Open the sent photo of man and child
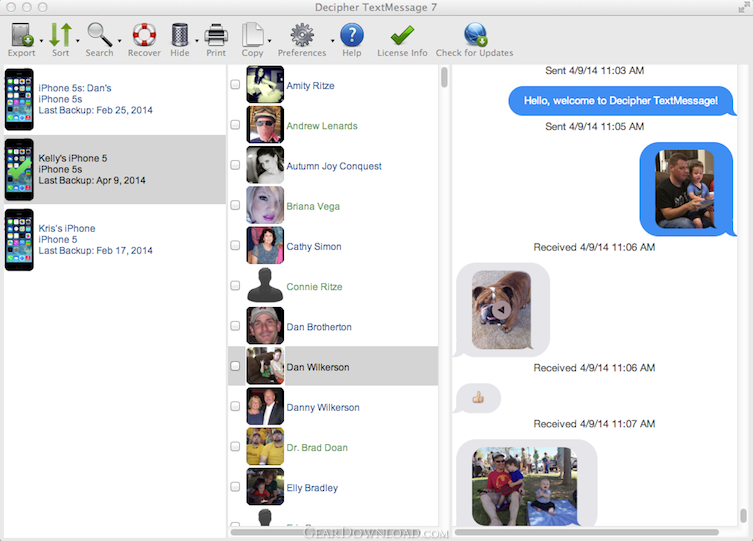 685,189
